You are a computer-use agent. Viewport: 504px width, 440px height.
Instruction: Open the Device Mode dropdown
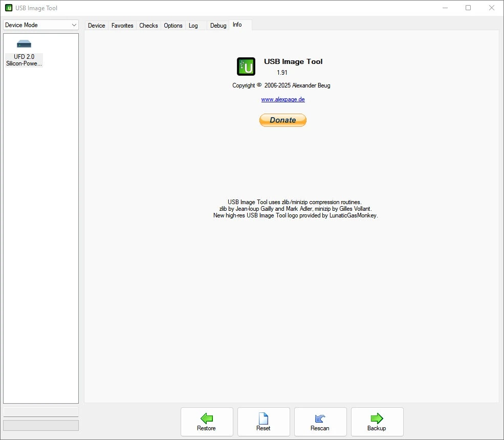41,25
